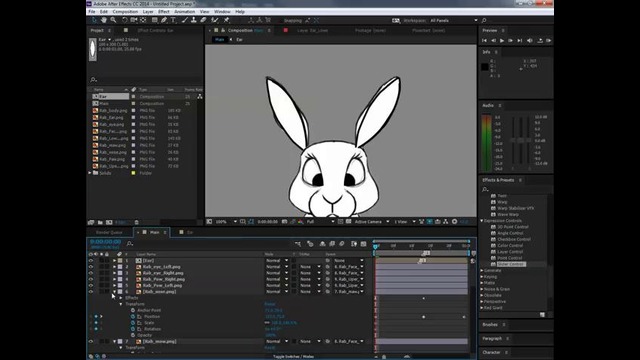Select Slider Control effect preset
This screenshot has height=360, width=640.
click(511, 264)
